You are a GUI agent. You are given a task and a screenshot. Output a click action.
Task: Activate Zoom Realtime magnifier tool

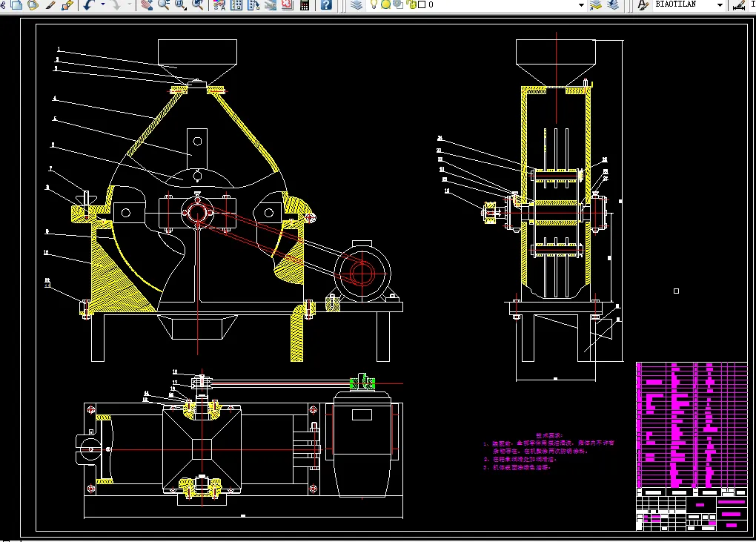[164, 5]
